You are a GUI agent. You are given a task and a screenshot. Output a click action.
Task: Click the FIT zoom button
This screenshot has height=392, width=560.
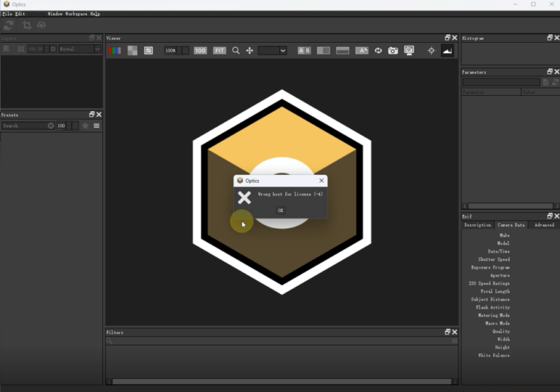[x=219, y=50]
